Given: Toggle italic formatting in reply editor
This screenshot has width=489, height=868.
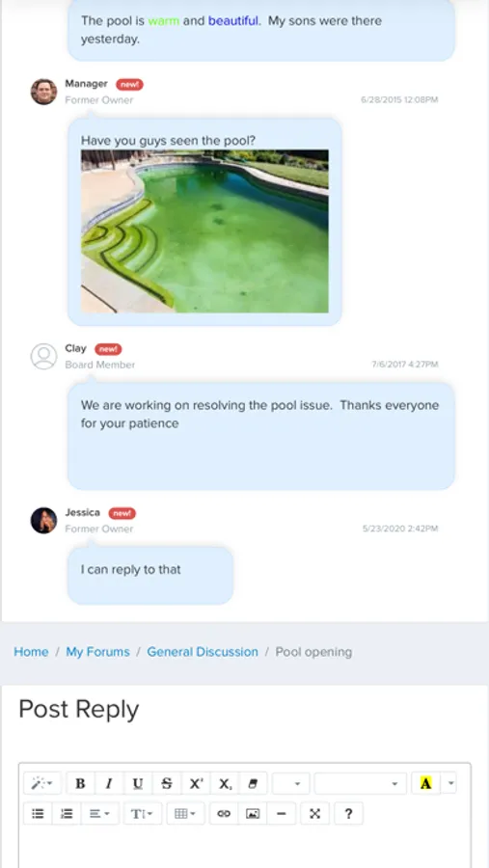Looking at the screenshot, I should point(109,783).
